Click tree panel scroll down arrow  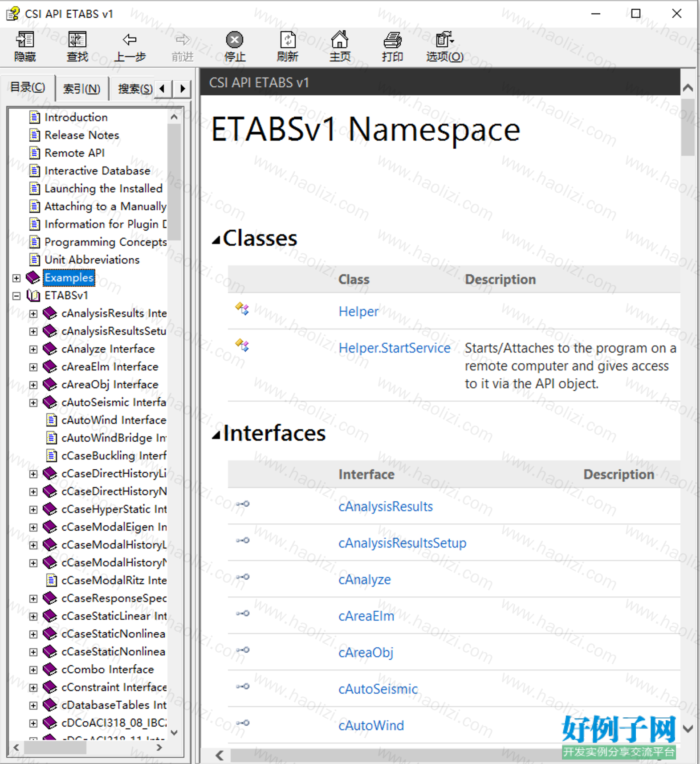174,732
